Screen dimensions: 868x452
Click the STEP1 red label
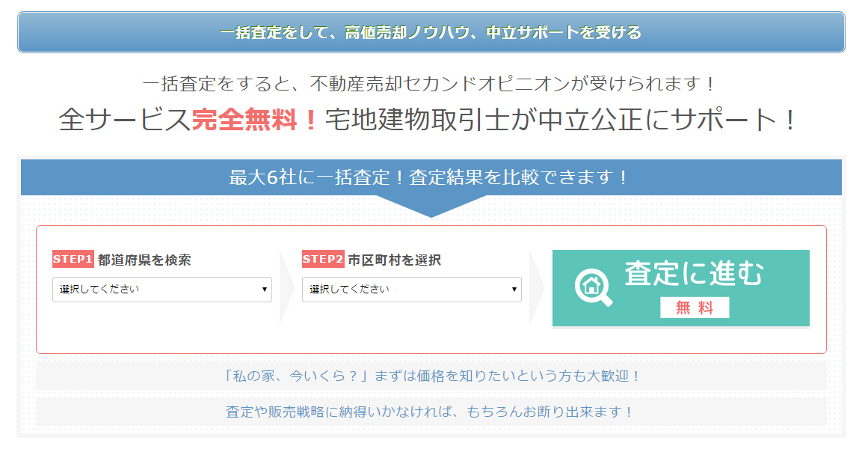73,259
